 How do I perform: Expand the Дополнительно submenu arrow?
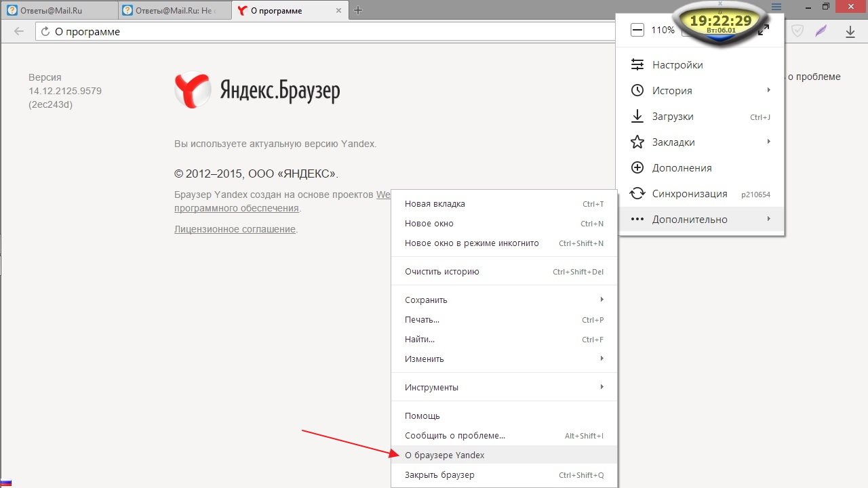(x=769, y=219)
